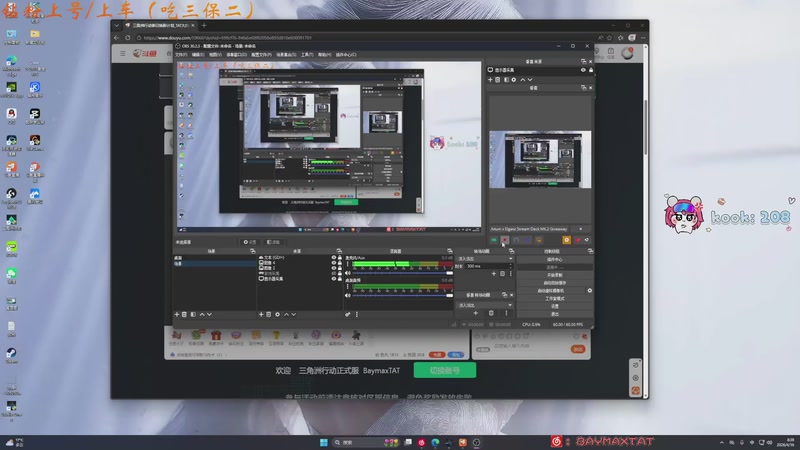The height and width of the screenshot is (450, 800).
Task: Open the 麦克风/Aux channel three-dot options
Action: [347, 265]
